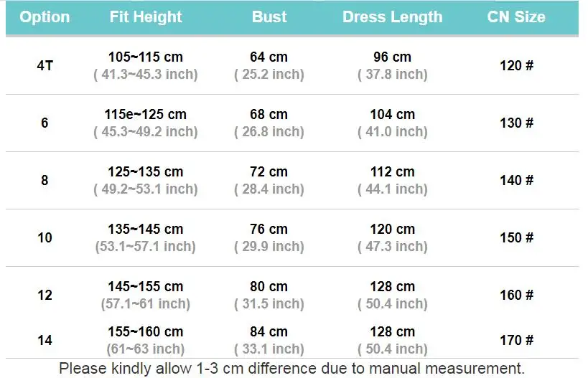This screenshot has width=588, height=378.
Task: Click the 76 cm bust value
Action: [x=269, y=229]
